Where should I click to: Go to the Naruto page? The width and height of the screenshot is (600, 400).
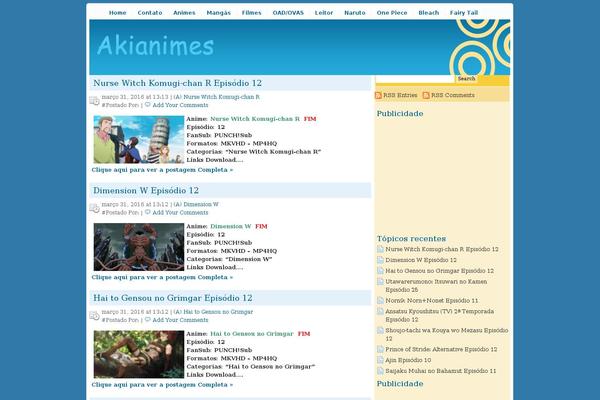[x=355, y=13]
